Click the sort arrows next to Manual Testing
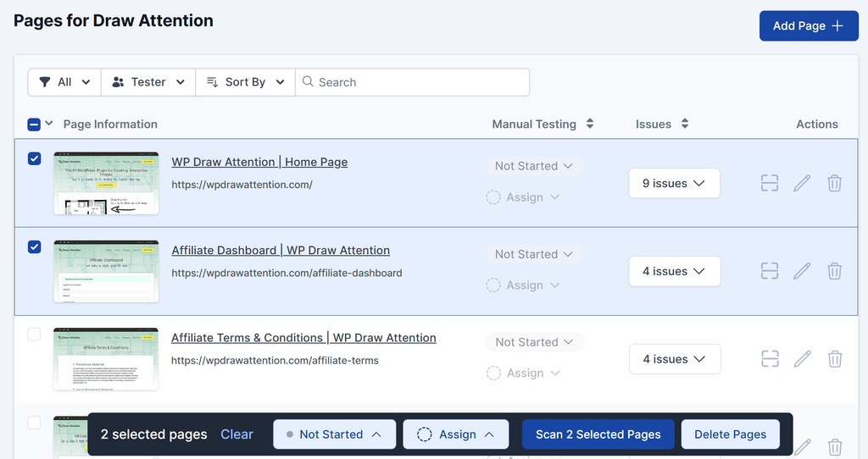868x459 pixels. 590,124
